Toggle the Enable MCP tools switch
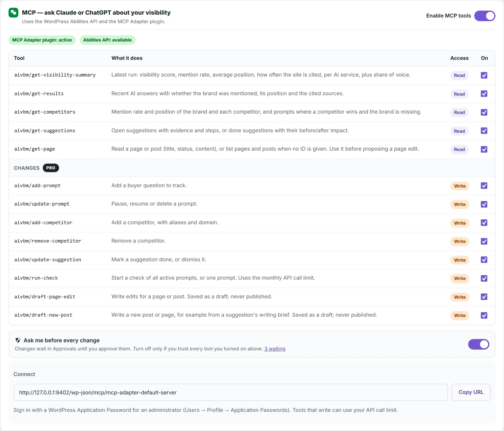 485,16
